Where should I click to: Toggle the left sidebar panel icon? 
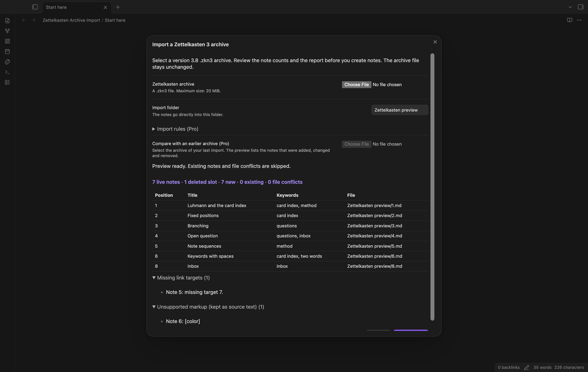35,7
